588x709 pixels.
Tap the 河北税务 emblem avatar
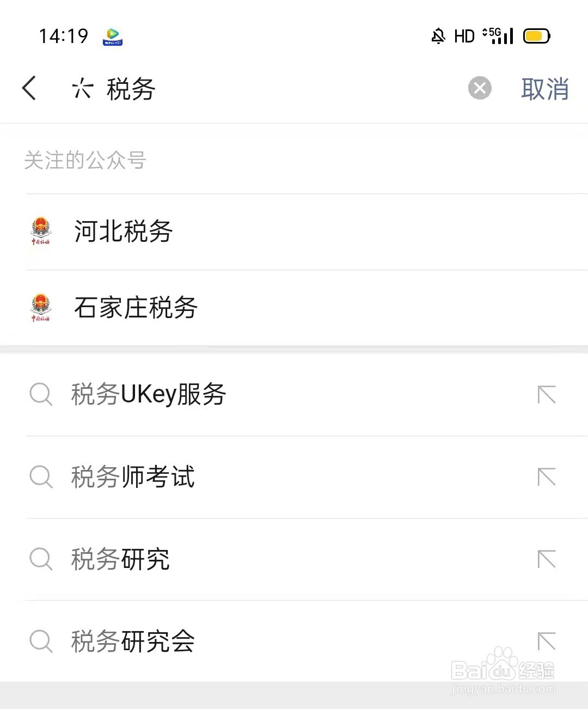click(x=40, y=231)
